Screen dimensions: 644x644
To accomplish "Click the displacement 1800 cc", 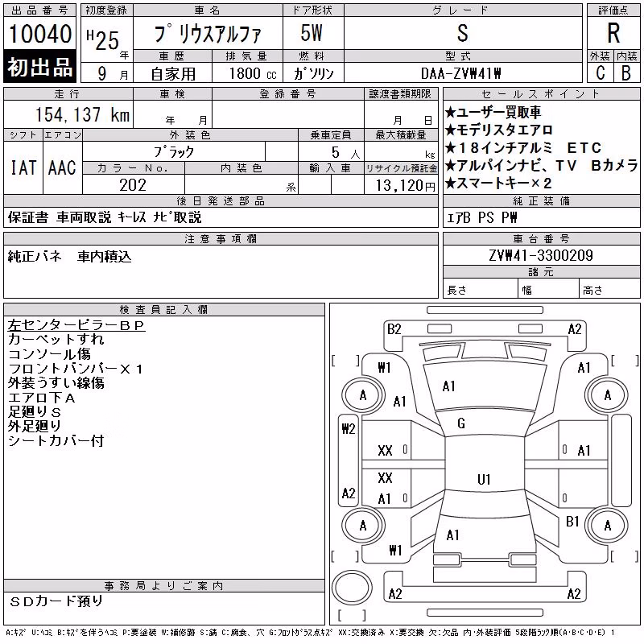I will click(x=253, y=73).
